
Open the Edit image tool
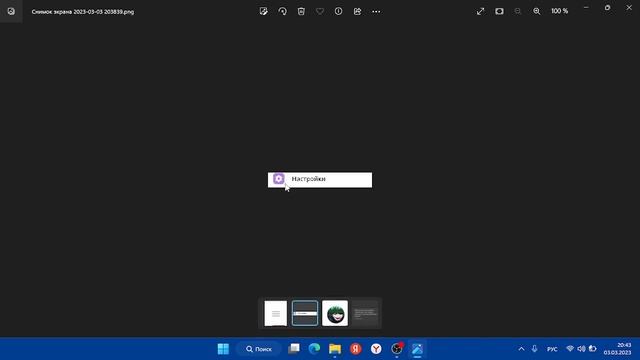point(264,11)
